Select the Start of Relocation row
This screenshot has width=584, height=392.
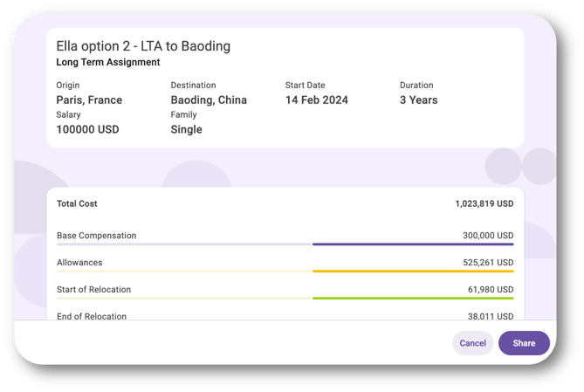[285, 292]
